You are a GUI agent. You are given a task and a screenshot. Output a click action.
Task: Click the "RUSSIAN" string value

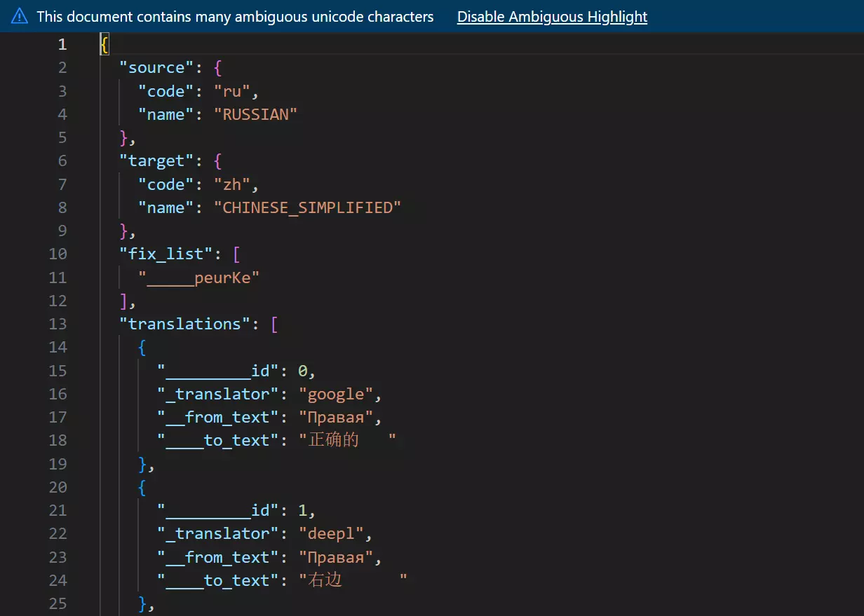(255, 114)
